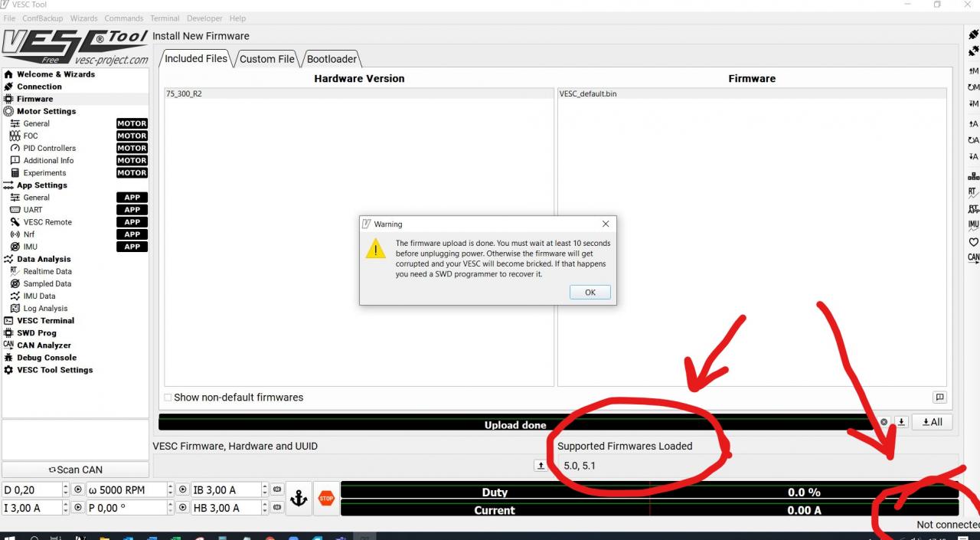Click the All upload button
Screen dimensions: 980x540
(x=932, y=422)
